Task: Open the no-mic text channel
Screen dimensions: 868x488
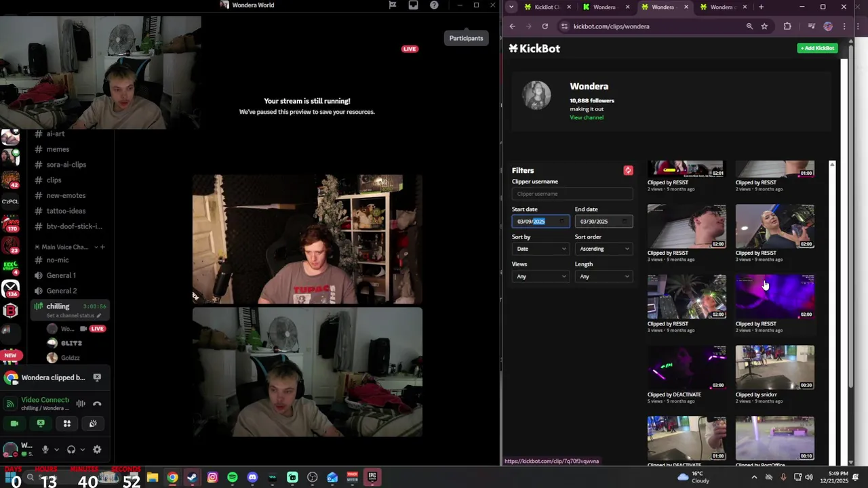Action: coord(58,260)
